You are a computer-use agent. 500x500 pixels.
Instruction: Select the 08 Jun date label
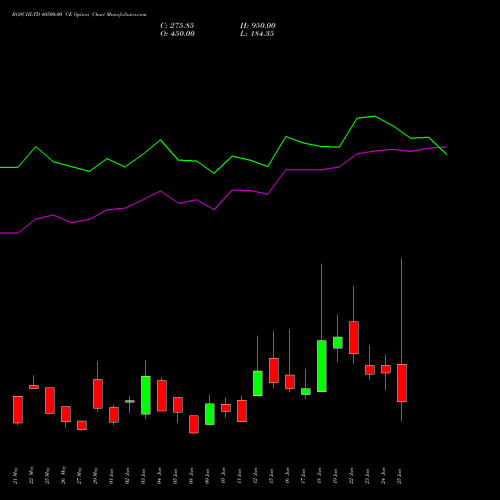192,476
